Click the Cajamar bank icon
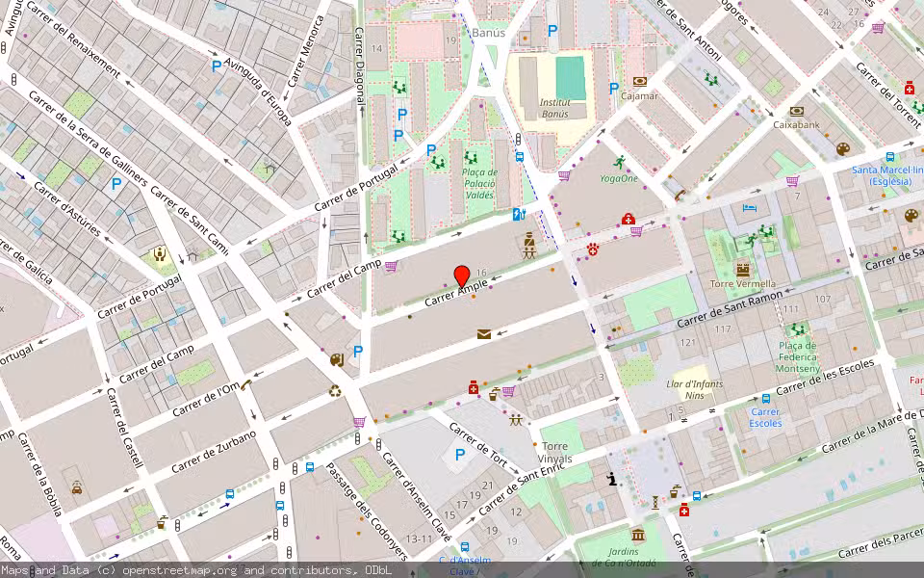The width and height of the screenshot is (924, 578). click(x=639, y=82)
